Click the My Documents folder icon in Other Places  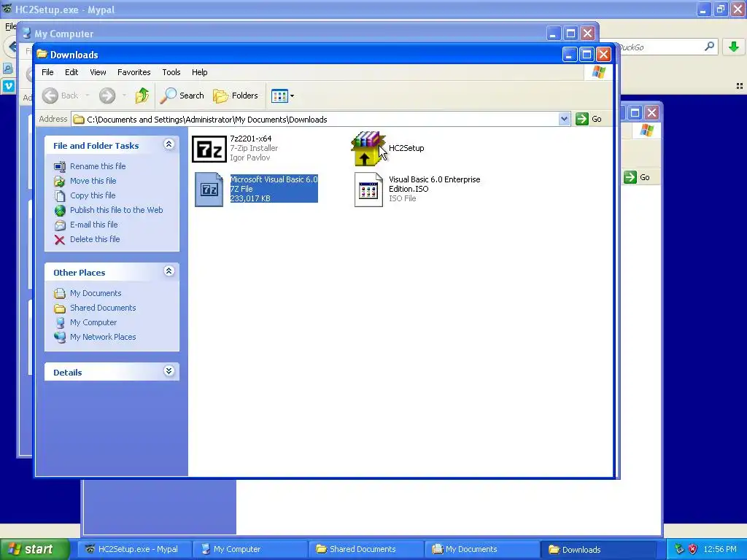pos(60,293)
